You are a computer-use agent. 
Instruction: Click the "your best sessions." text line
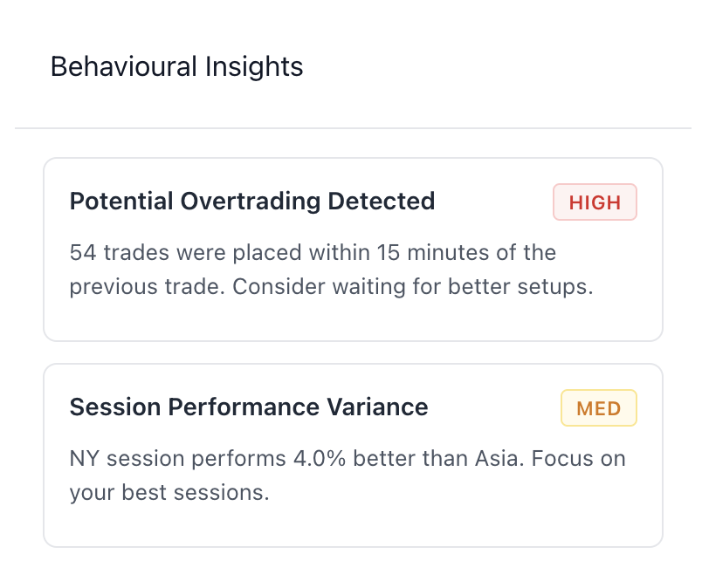click(169, 492)
